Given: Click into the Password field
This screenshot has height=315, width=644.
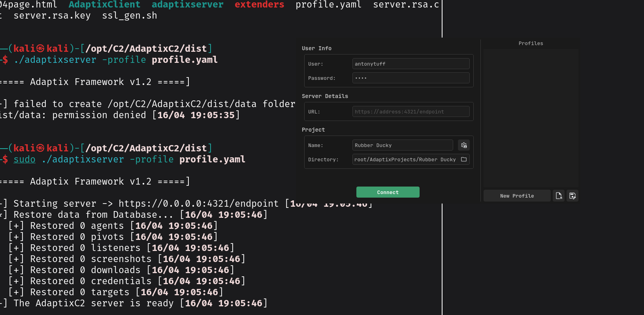Looking at the screenshot, I should pyautogui.click(x=411, y=78).
